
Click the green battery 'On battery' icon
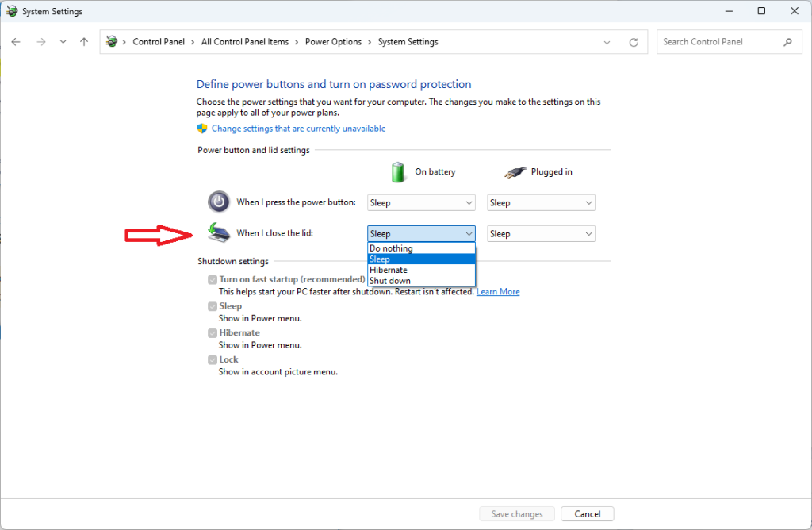pyautogui.click(x=397, y=171)
